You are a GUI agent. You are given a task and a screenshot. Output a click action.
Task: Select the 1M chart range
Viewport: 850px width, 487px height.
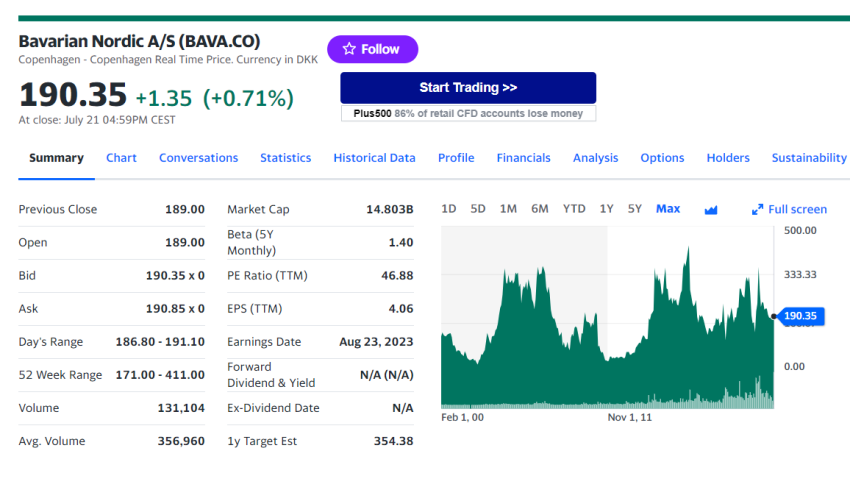508,209
